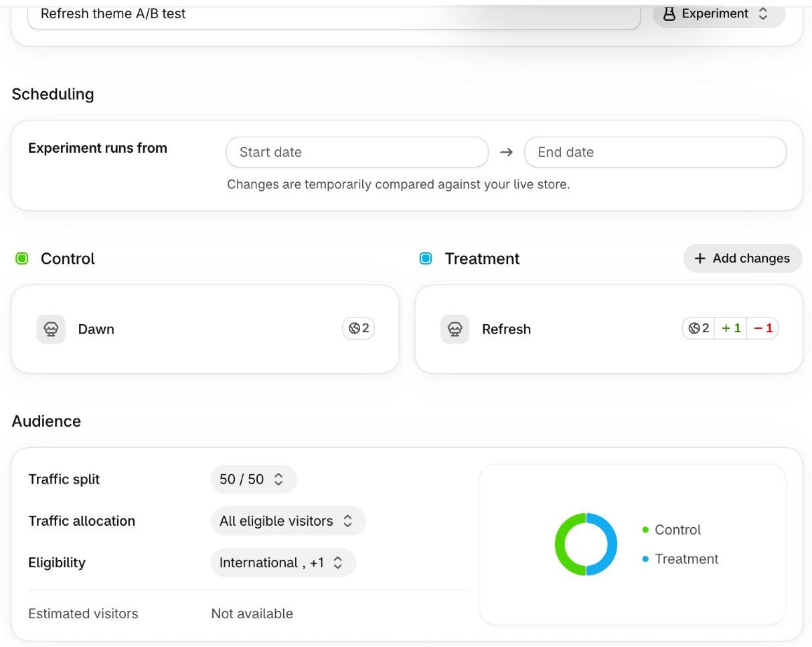
Task: Click the Dawn control theme card
Action: [205, 329]
